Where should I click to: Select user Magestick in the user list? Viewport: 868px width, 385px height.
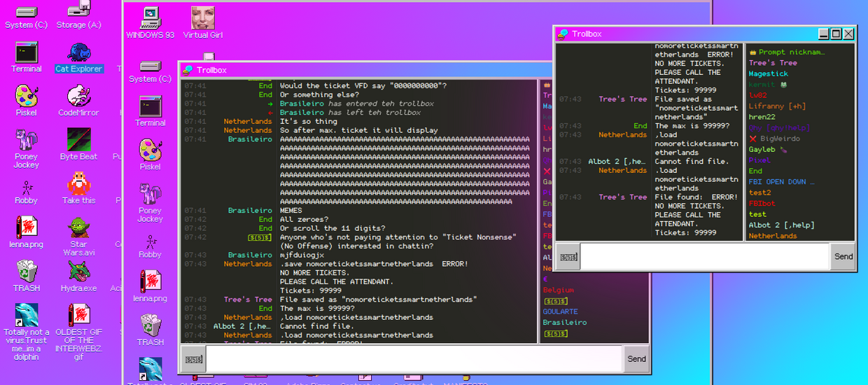[x=768, y=73]
